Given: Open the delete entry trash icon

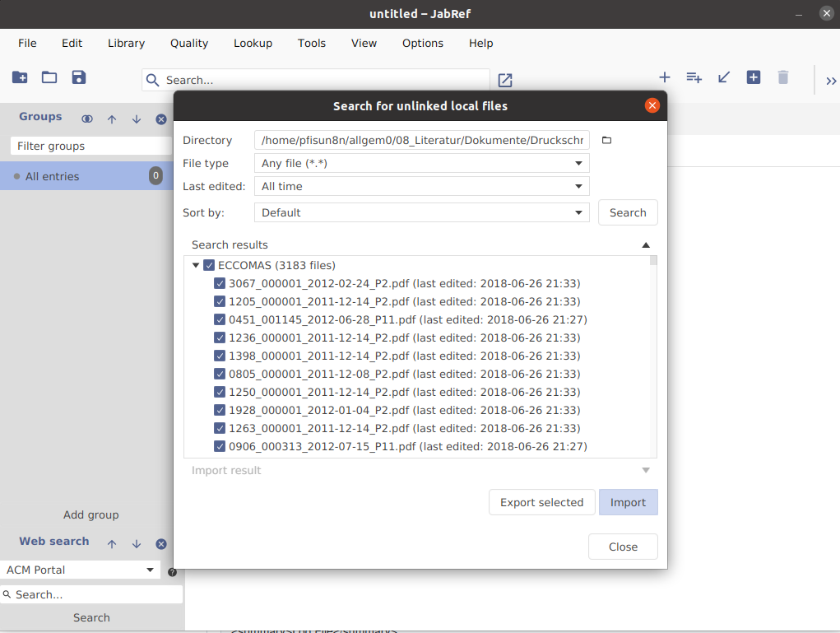Looking at the screenshot, I should (782, 77).
